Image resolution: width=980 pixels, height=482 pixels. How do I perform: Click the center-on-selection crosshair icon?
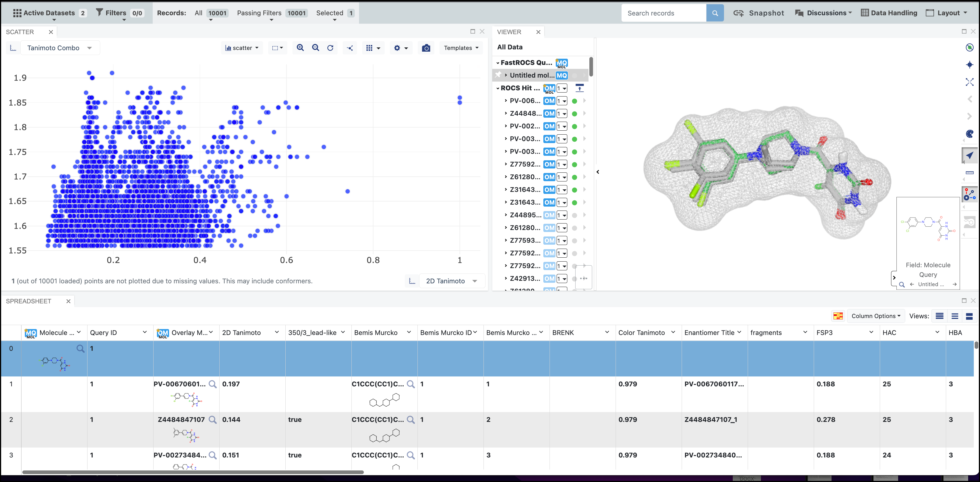click(969, 65)
